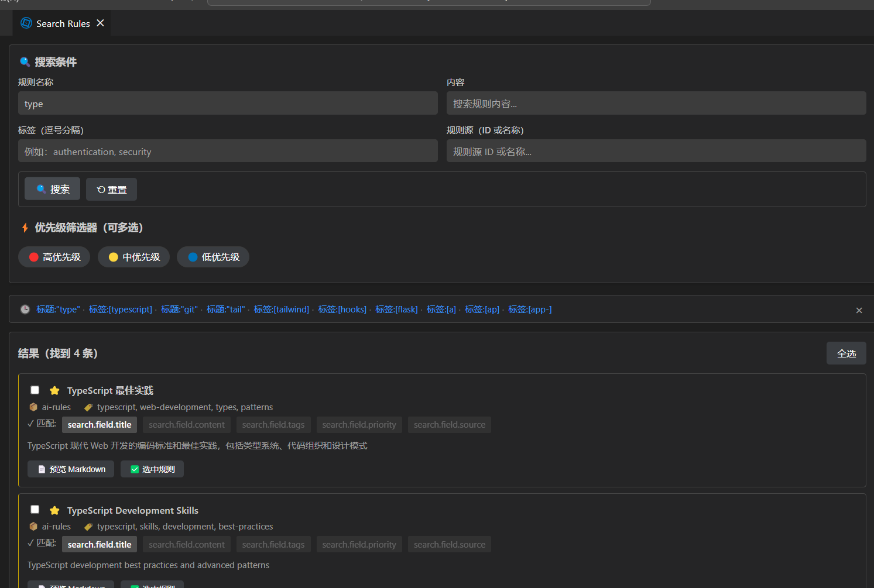Click the 全选 select-all button
This screenshot has height=588, width=874.
click(x=846, y=353)
